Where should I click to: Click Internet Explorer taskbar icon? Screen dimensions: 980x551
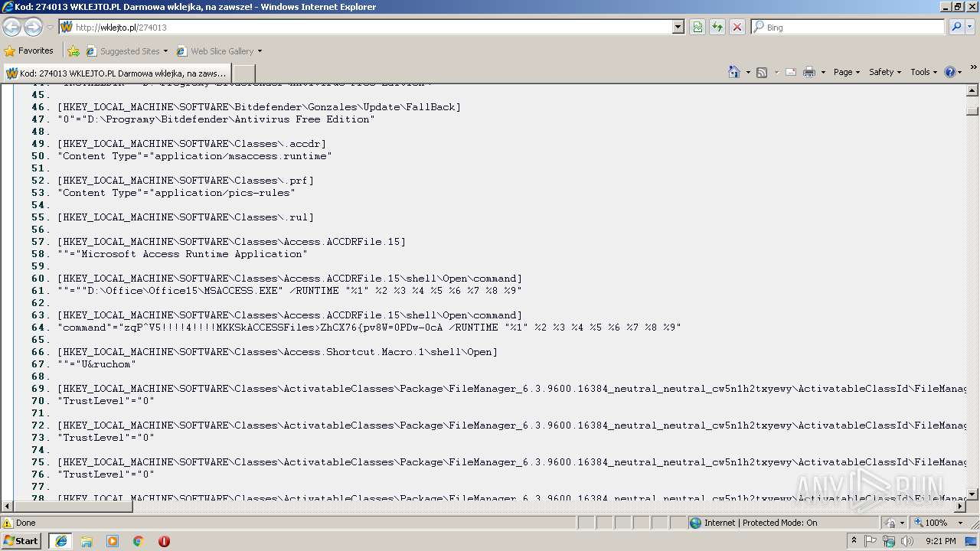(x=61, y=541)
